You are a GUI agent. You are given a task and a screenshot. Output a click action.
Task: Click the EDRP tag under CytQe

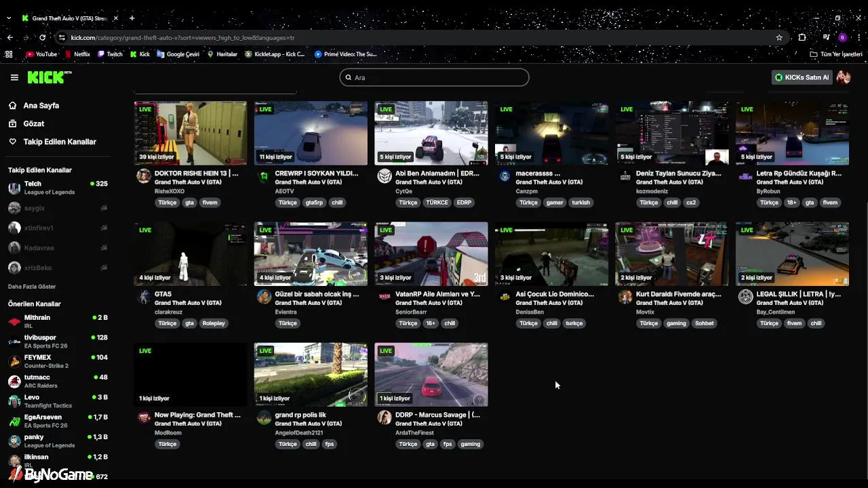coord(464,203)
